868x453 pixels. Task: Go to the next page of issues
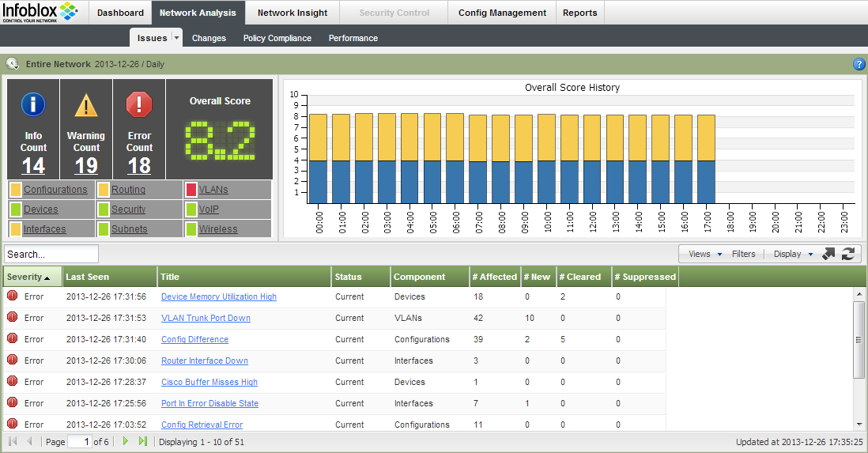126,441
